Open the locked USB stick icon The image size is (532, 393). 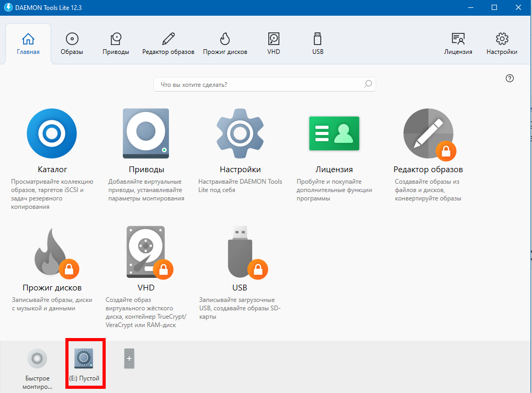point(247,252)
